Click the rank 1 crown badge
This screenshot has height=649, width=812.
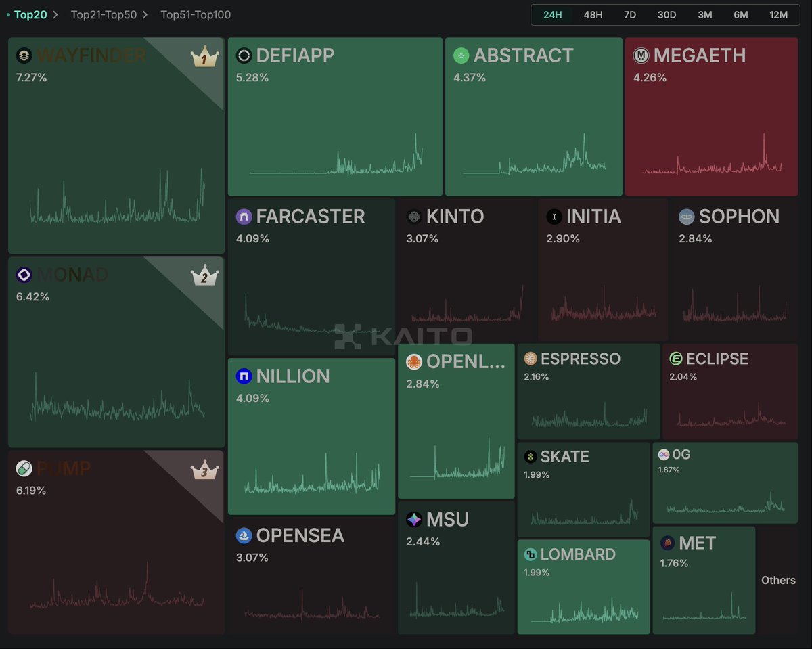(204, 57)
